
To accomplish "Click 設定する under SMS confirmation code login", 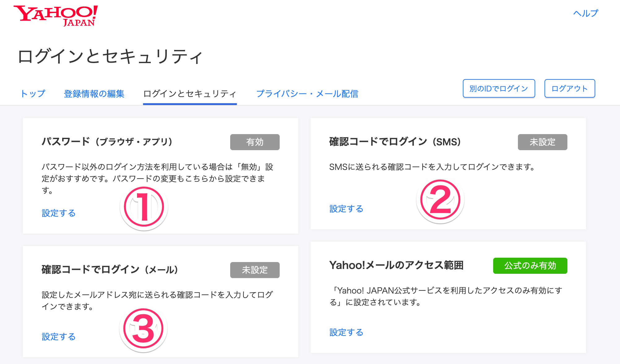I will [346, 209].
